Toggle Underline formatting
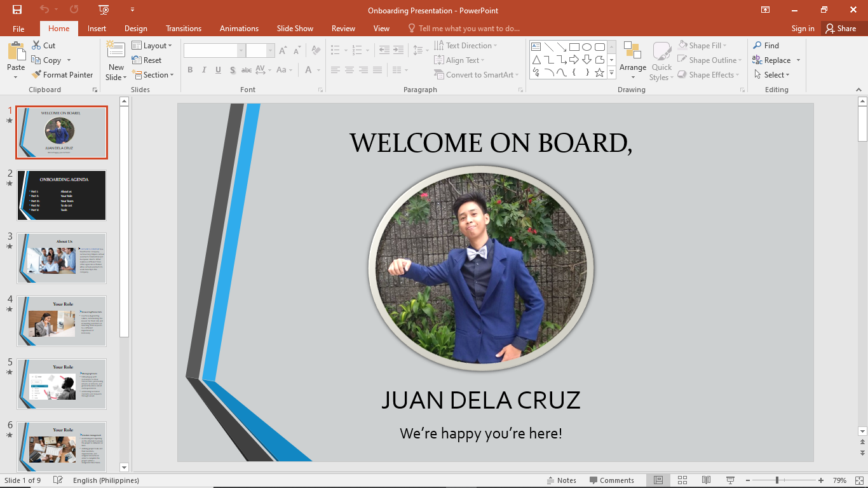The image size is (868, 488). tap(218, 70)
